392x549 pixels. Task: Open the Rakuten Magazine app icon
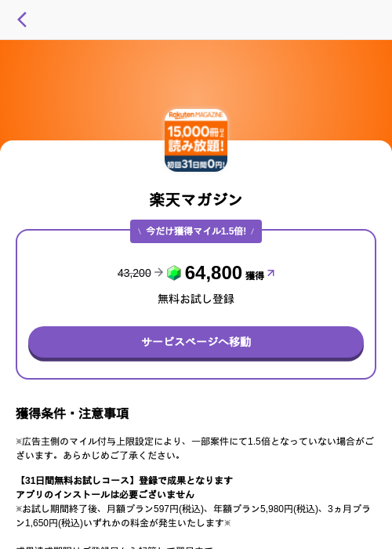(196, 140)
